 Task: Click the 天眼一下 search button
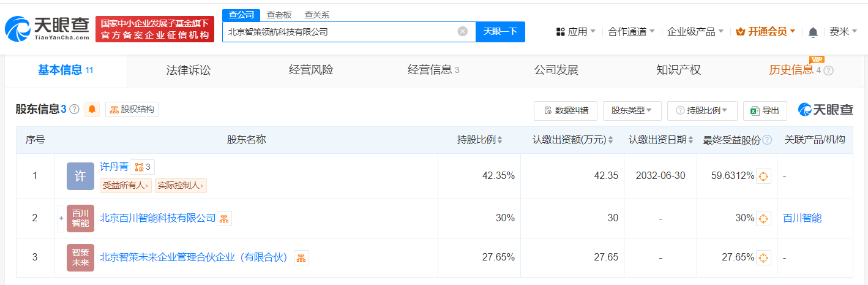tap(500, 31)
